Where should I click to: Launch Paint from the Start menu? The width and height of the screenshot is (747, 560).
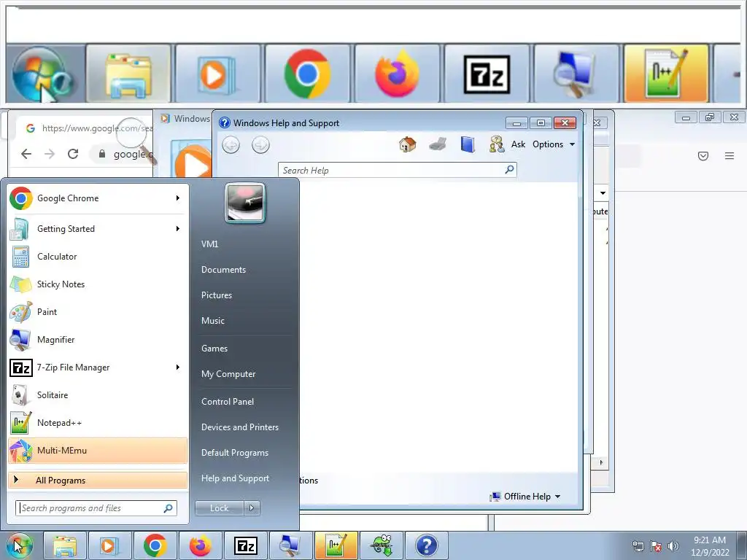point(98,312)
